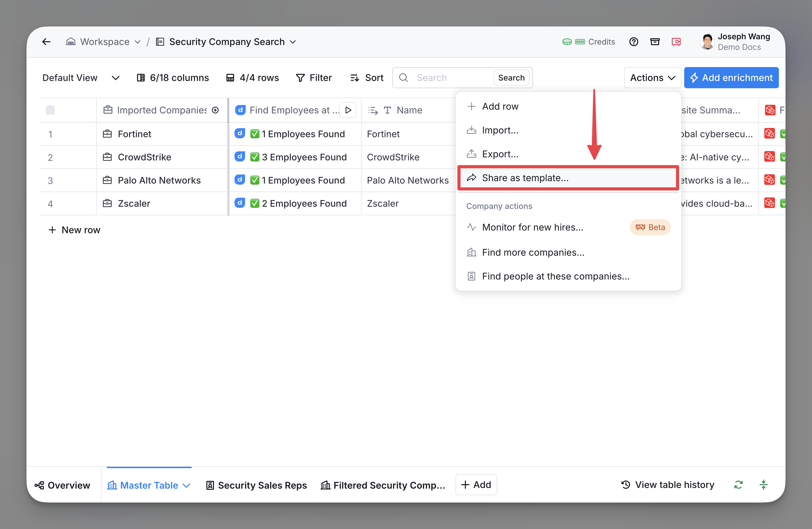Click the briefcase icon next to Zscaler
812x529 pixels.
tap(108, 203)
